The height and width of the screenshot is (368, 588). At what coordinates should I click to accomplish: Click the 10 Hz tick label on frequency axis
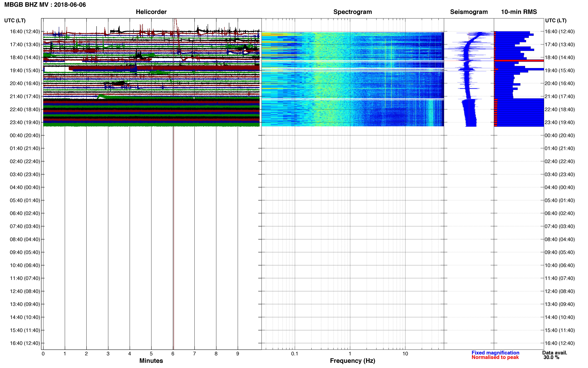405,354
